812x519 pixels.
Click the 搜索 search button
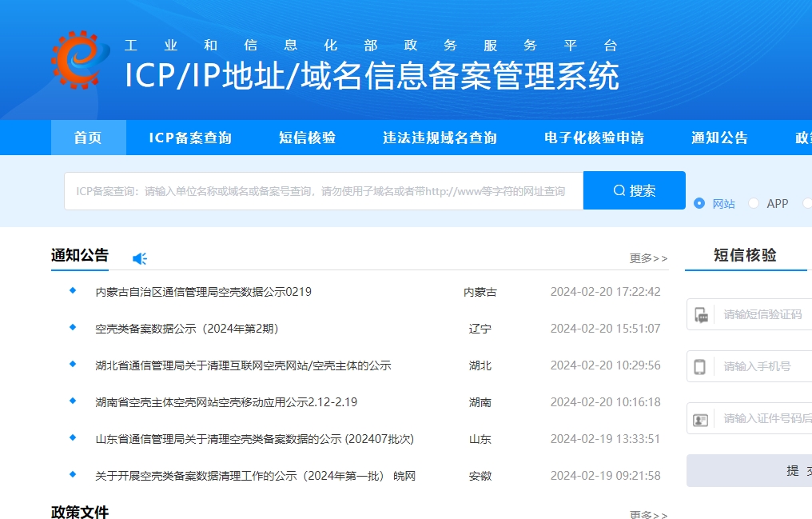(634, 190)
